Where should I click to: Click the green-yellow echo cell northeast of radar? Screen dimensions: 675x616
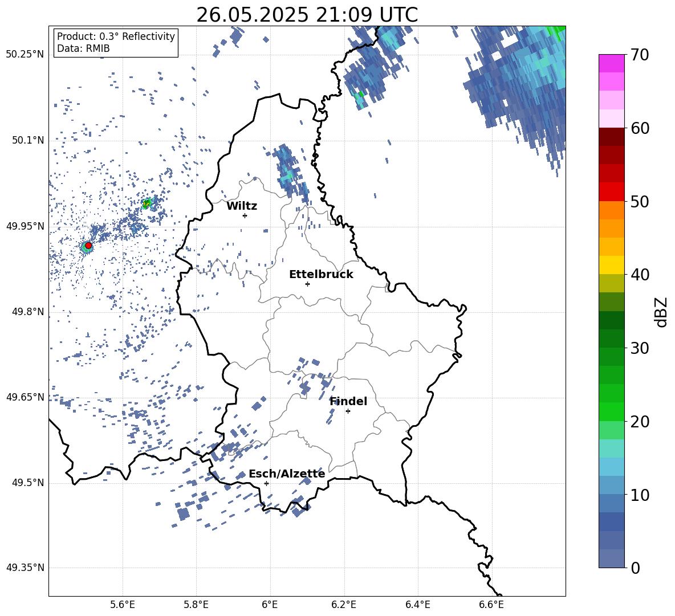(147, 203)
